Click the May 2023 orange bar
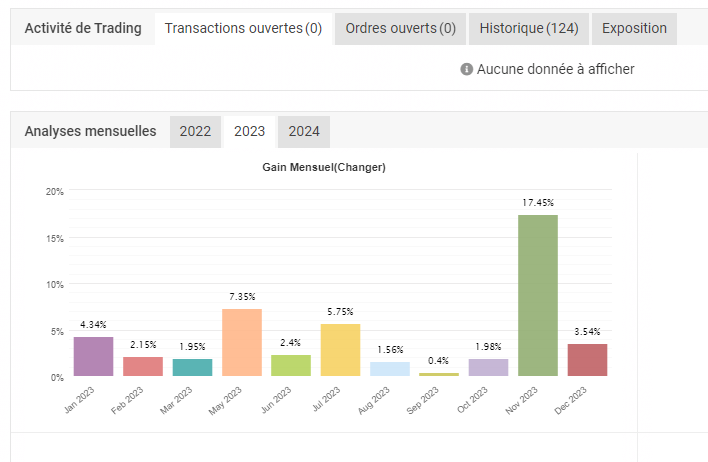The image size is (708, 462). [x=242, y=342]
